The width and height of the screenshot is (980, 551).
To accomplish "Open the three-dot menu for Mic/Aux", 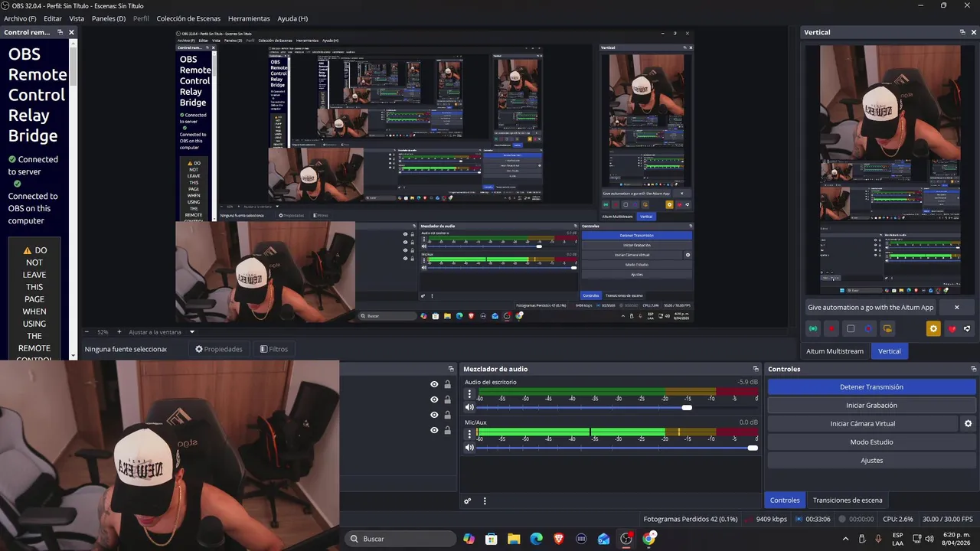I will pyautogui.click(x=470, y=435).
